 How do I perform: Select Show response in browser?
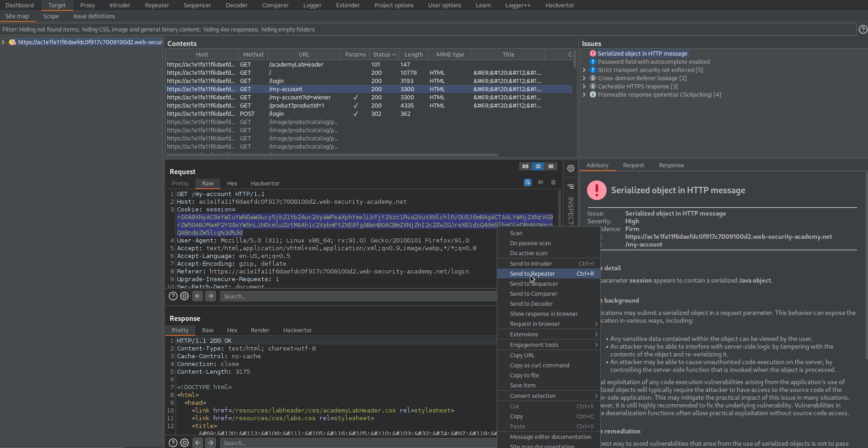(549, 314)
